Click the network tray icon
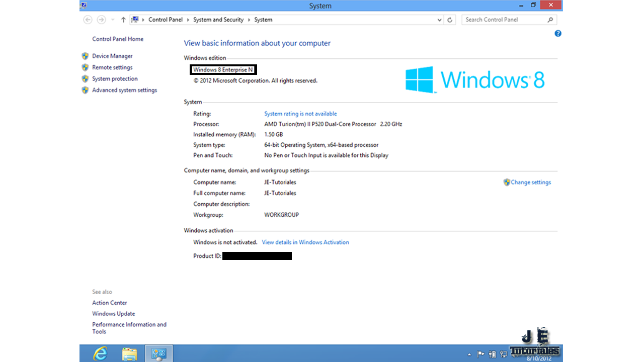The width and height of the screenshot is (644, 362). (503, 354)
